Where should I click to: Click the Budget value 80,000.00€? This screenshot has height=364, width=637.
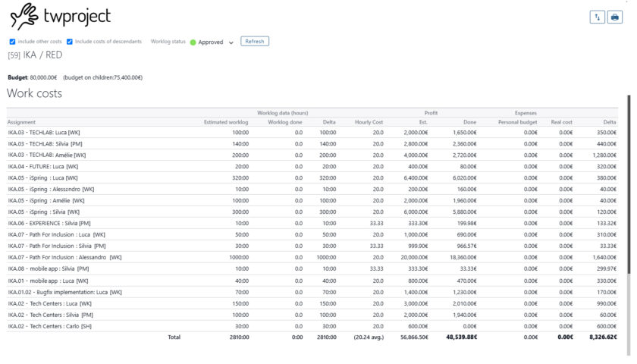point(43,77)
